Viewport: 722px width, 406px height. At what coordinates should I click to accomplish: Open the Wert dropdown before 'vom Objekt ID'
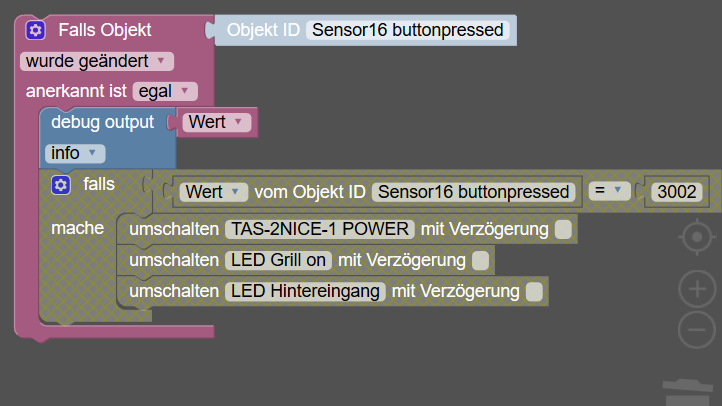tap(214, 192)
